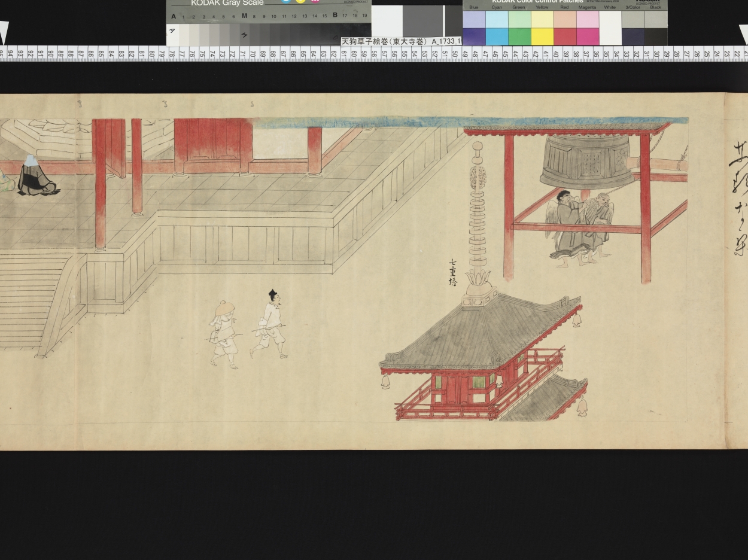748x560 pixels.
Task: Pick the saturated green color patch
Action: [x=519, y=36]
